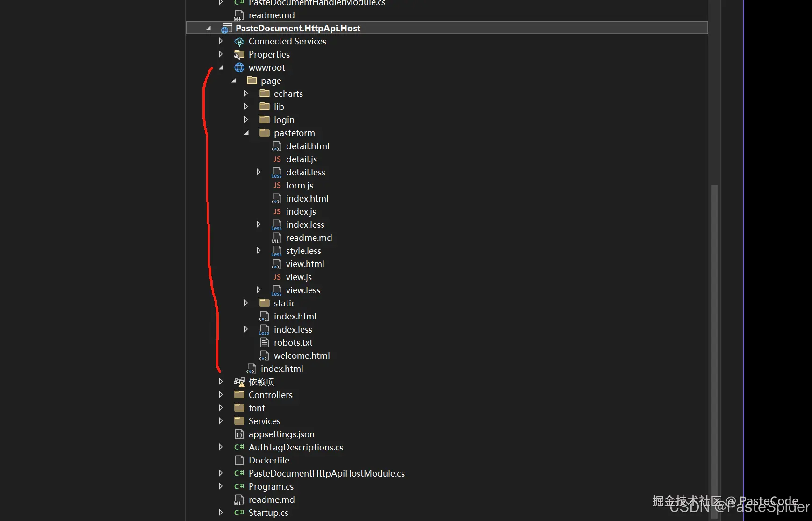
Task: Select readme.md below Dockerfile
Action: point(272,500)
